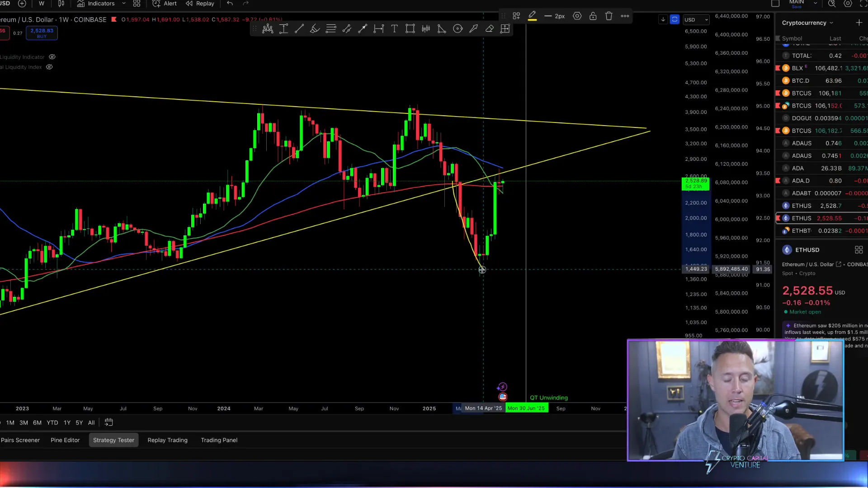Set chart range to YTD
868x488 pixels.
(x=52, y=422)
